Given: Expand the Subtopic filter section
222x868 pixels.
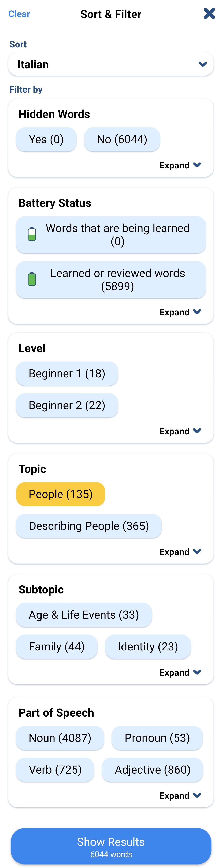Looking at the screenshot, I should tap(180, 672).
